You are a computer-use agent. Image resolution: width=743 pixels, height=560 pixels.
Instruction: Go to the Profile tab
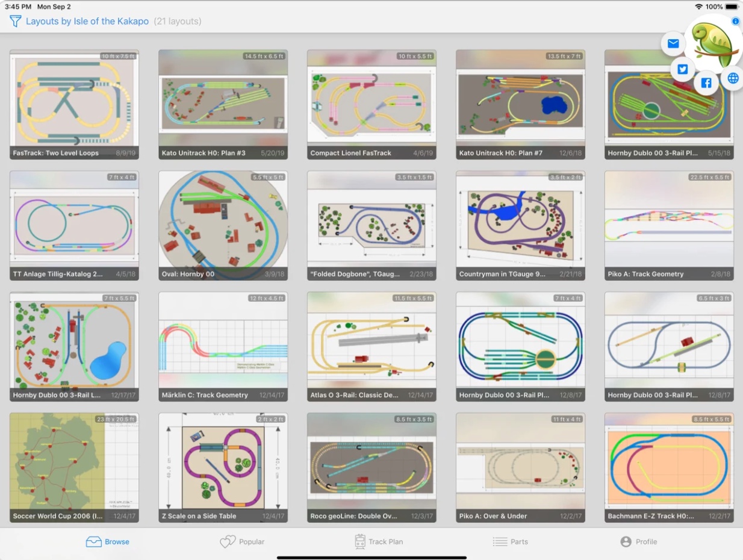pyautogui.click(x=639, y=542)
